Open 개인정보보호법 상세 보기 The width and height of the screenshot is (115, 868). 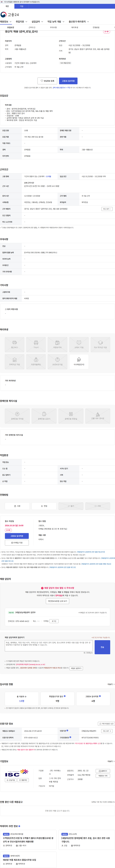tap(57, 601)
